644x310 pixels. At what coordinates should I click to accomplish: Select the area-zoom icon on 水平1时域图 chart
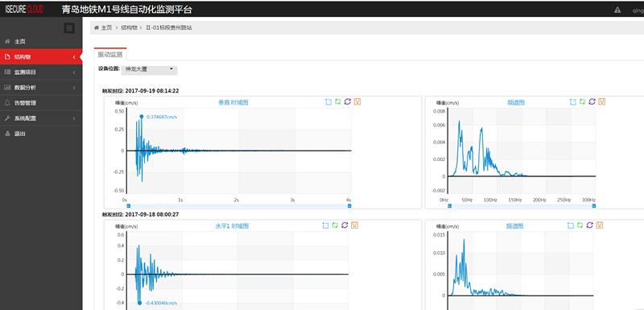point(326,225)
